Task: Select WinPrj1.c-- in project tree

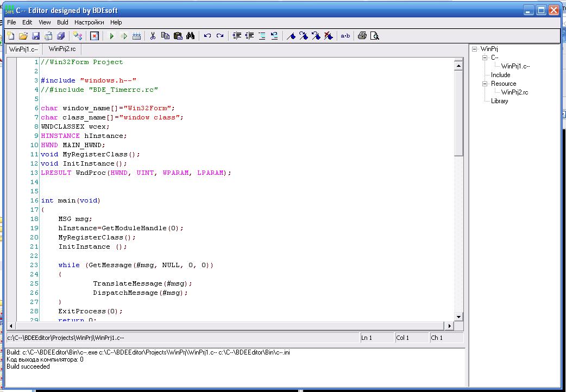Action: click(515, 66)
